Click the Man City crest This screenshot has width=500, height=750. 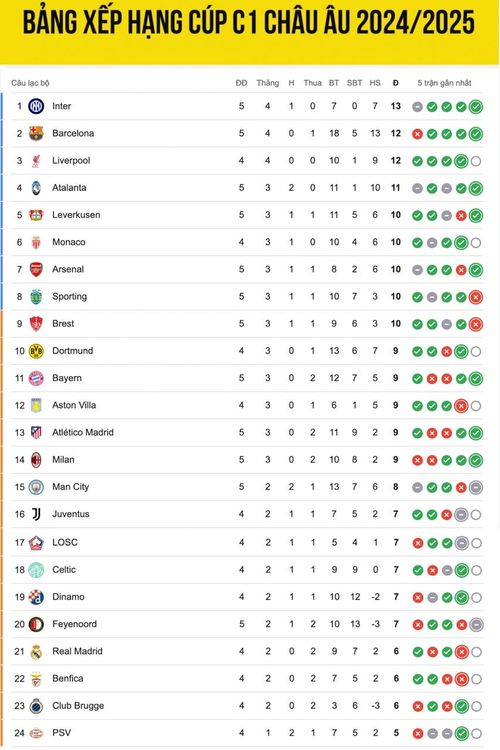click(36, 487)
